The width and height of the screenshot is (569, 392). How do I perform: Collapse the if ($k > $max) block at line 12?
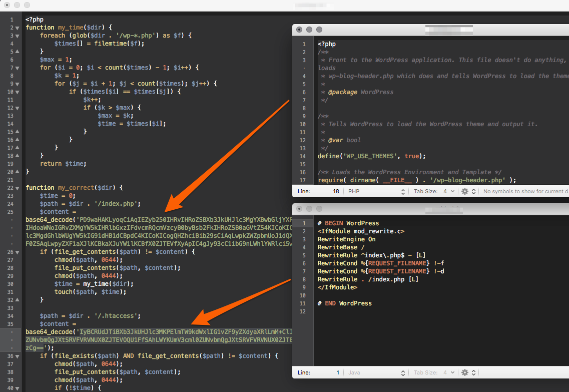tap(17, 108)
